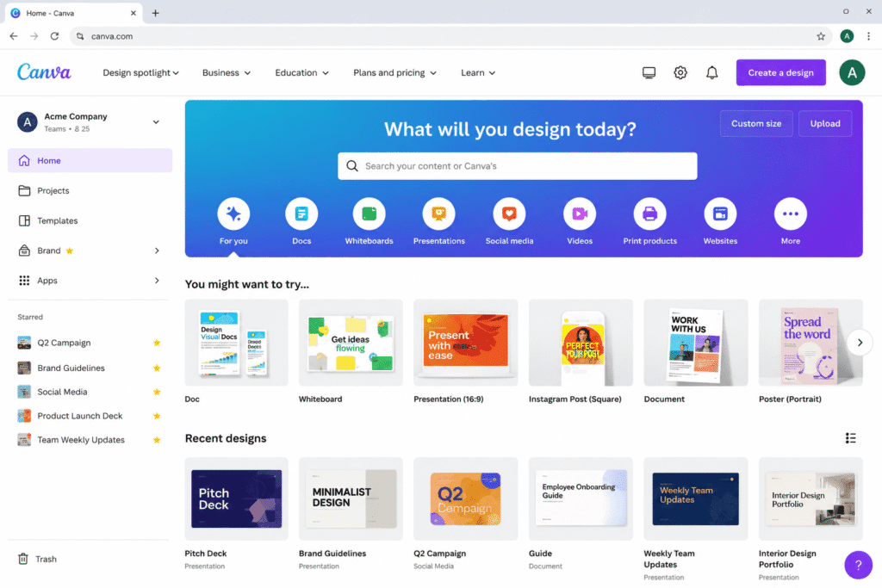The image size is (882, 588).
Task: Create a Whiteboard from suggestions
Action: (351, 343)
